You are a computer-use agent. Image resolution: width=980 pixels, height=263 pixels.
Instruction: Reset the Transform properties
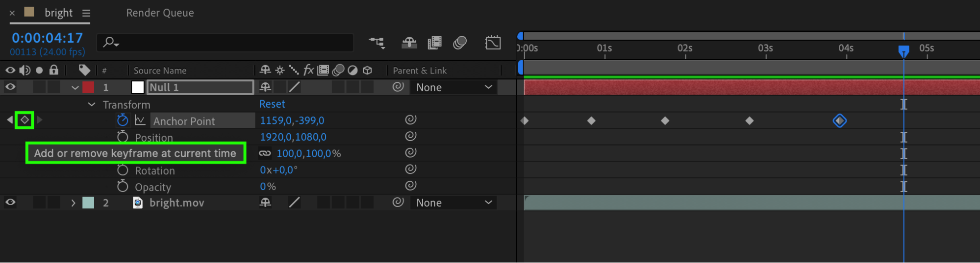[x=272, y=104]
